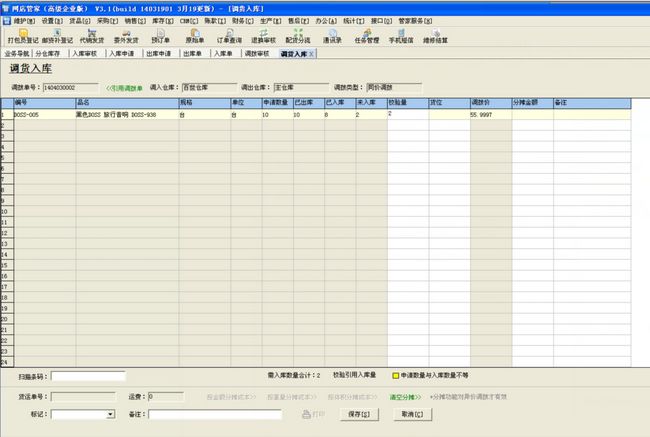
Task: Click the 分摊金额 column header
Action: (532, 103)
